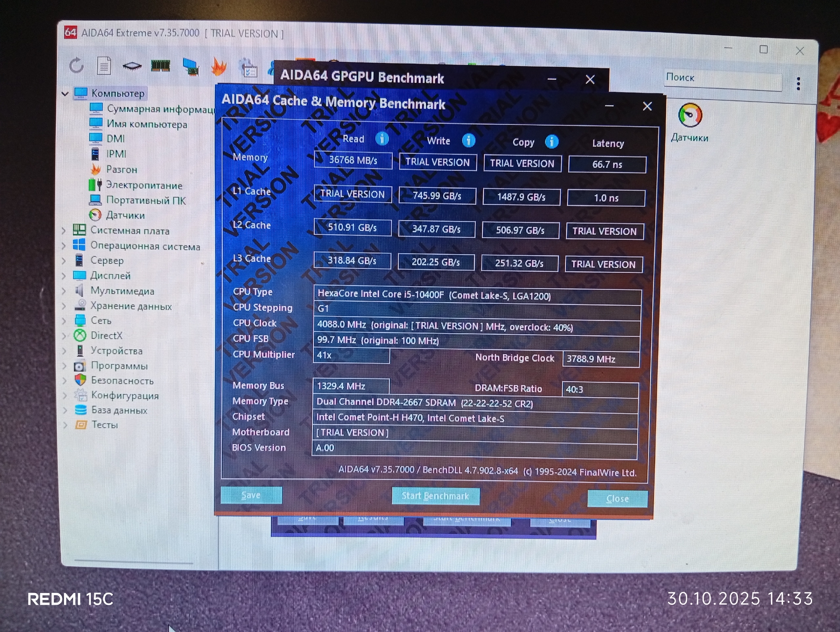Expand the Системная плата node
Screen dimensions: 840x632
(x=64, y=231)
